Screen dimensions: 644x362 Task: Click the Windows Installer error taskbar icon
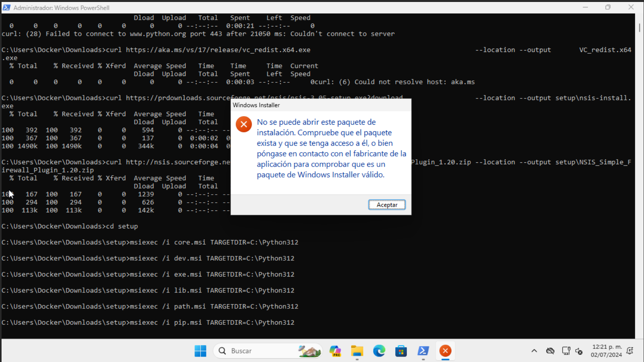pyautogui.click(x=445, y=351)
